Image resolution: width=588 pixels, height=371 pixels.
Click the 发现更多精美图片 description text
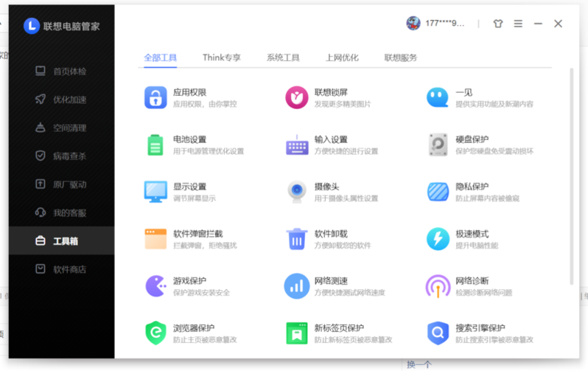point(343,104)
